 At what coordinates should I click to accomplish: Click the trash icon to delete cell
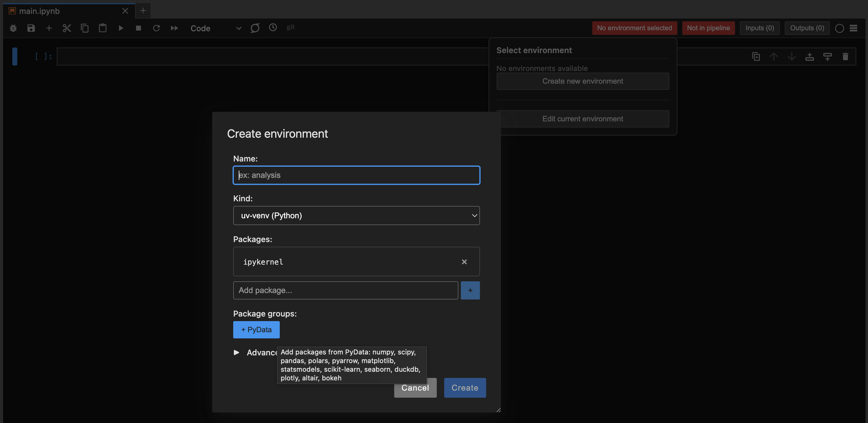(x=845, y=56)
